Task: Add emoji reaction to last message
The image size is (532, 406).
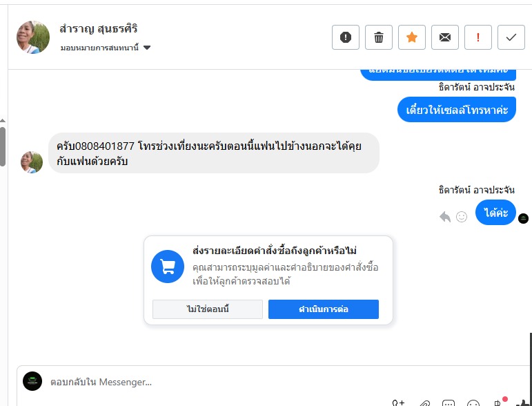Action: point(462,216)
